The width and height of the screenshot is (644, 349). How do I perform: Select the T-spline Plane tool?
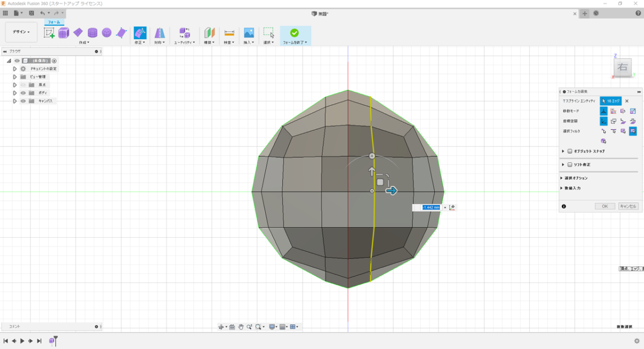(78, 33)
